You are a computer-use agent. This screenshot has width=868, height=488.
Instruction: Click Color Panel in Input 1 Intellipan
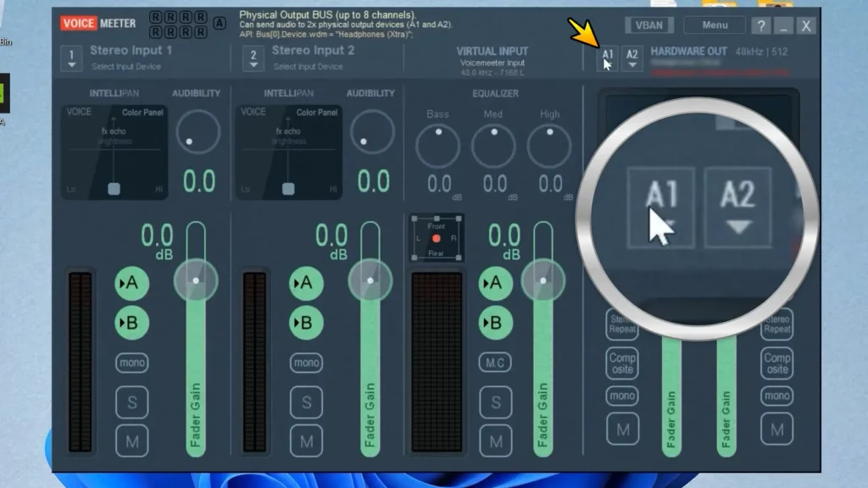pos(142,113)
